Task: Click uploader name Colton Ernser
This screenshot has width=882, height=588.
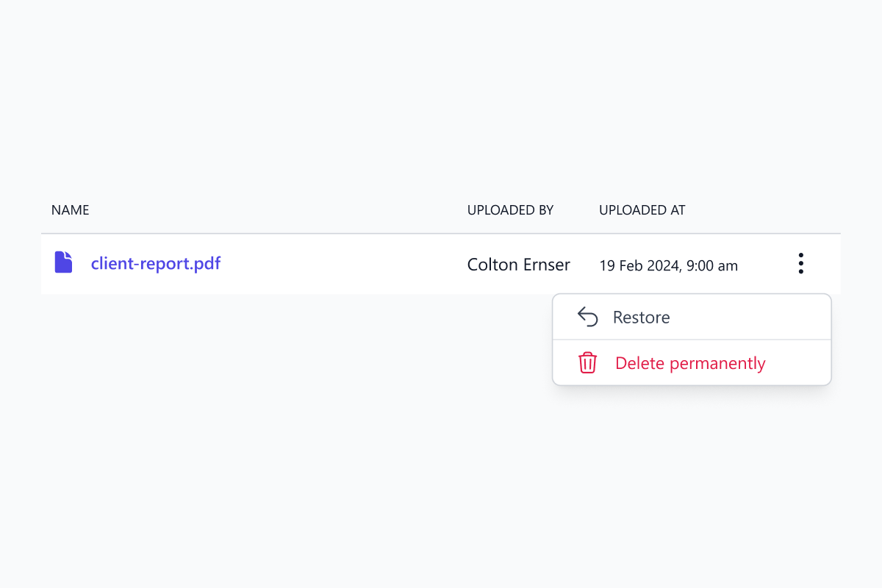Action: click(518, 265)
